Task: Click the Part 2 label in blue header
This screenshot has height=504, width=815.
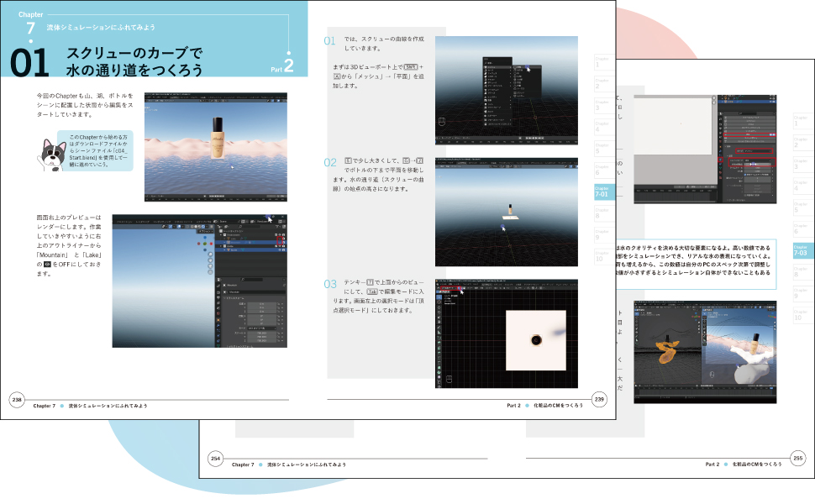Action: click(x=282, y=66)
